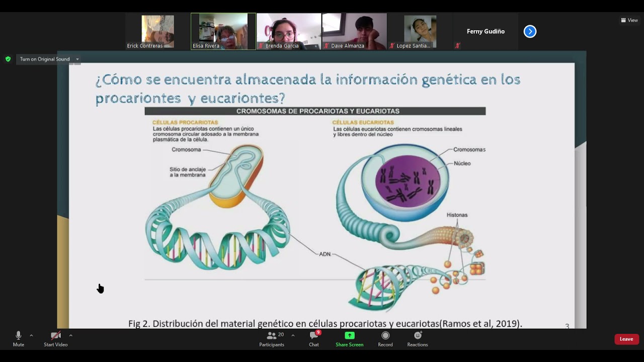Open the Chat panel

(314, 339)
